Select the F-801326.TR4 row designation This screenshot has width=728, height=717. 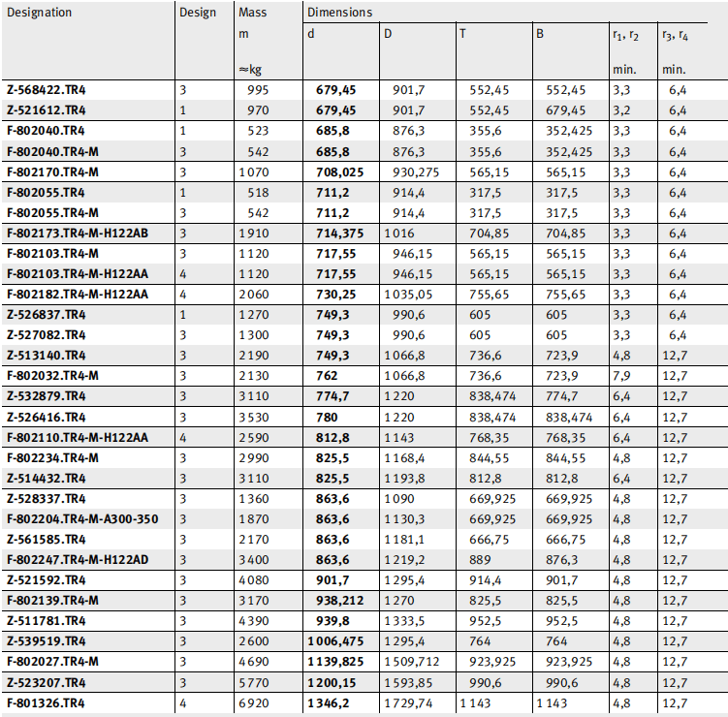pos(46,701)
